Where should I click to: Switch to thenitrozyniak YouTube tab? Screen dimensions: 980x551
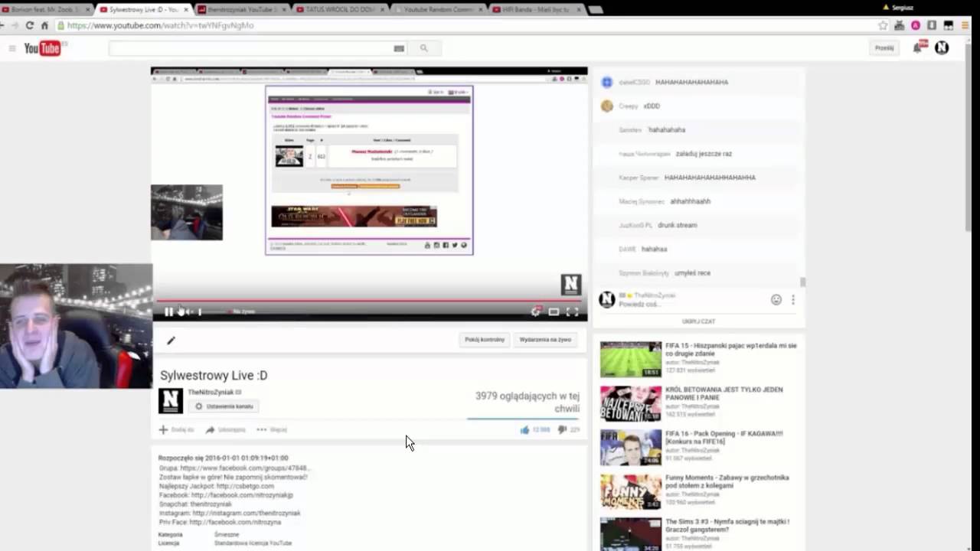(x=240, y=9)
